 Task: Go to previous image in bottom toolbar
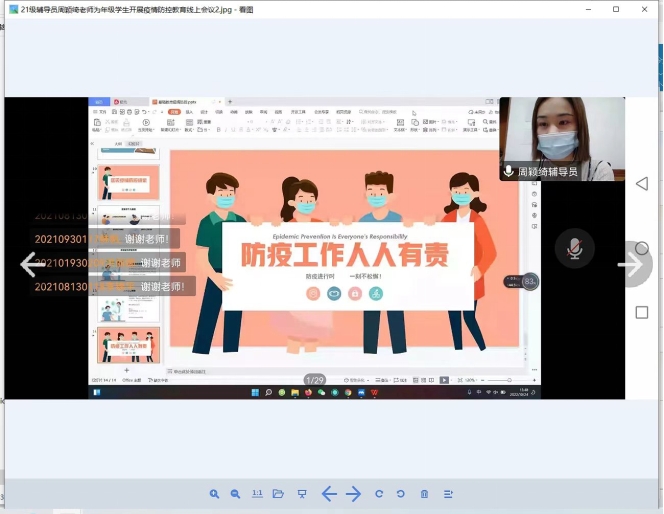click(328, 494)
